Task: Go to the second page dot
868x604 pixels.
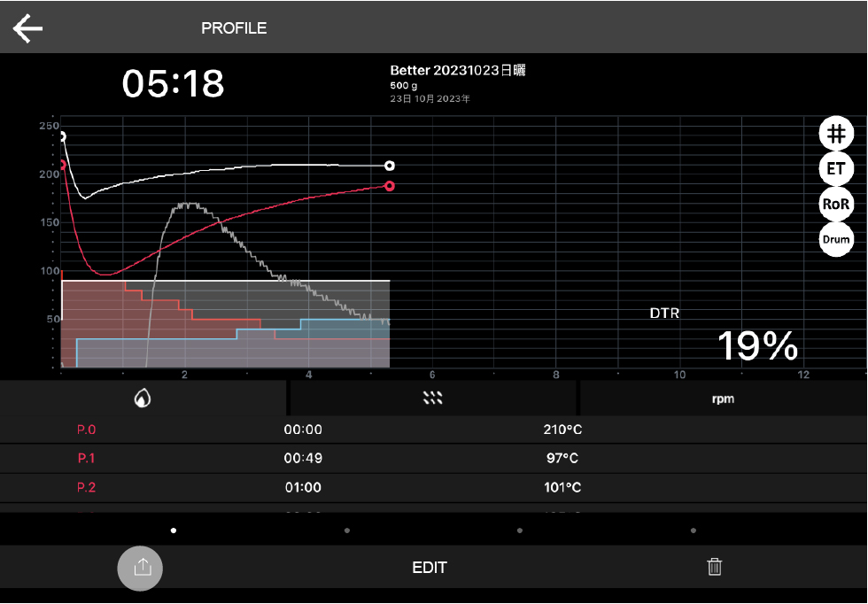Action: point(346,530)
